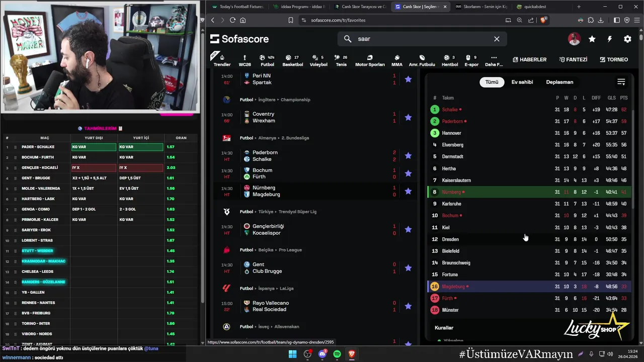Select the Deplasman standings tab
Screen dimensions: 644x362
tap(559, 82)
